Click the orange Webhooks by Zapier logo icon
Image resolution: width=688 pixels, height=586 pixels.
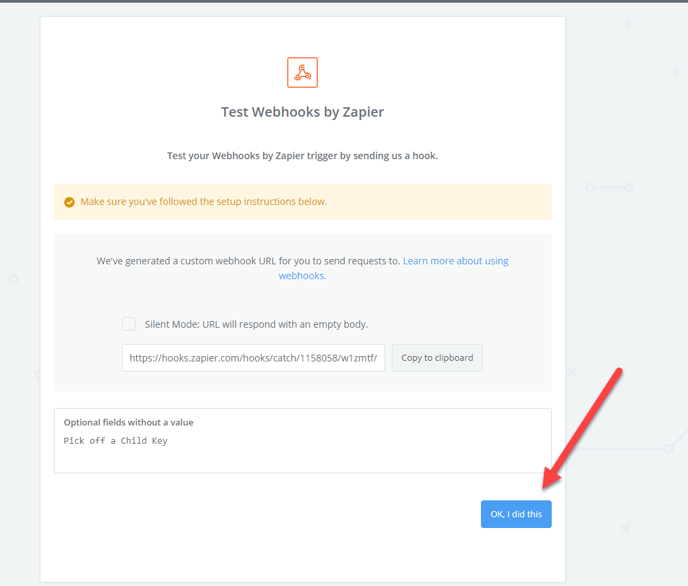pyautogui.click(x=302, y=72)
